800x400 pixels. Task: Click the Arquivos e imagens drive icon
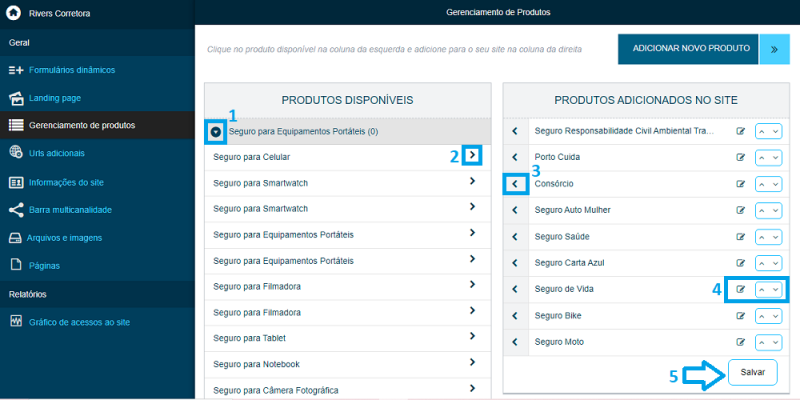point(16,238)
